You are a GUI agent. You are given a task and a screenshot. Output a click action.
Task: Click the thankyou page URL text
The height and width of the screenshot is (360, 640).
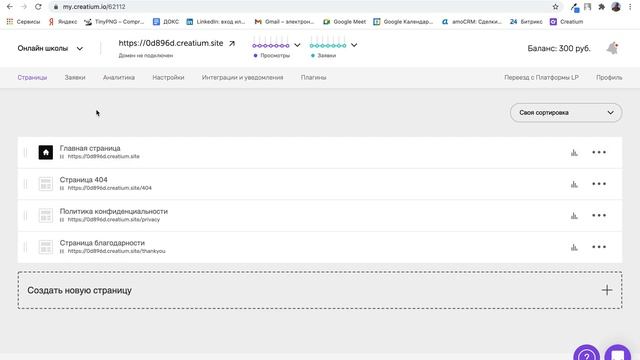[x=116, y=251]
